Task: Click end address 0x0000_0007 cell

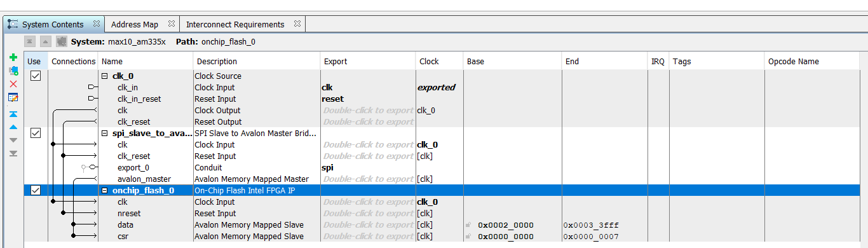Action: (x=591, y=236)
